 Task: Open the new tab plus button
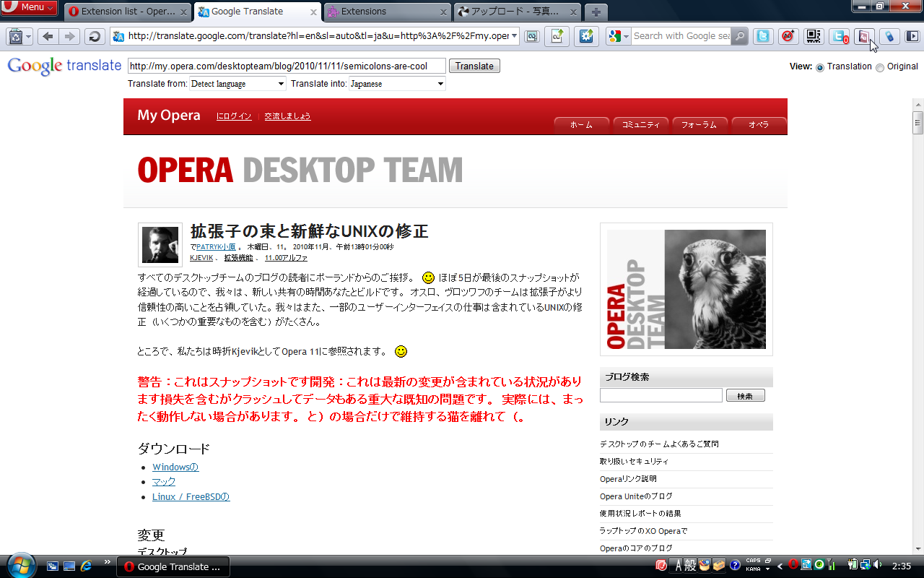point(596,12)
